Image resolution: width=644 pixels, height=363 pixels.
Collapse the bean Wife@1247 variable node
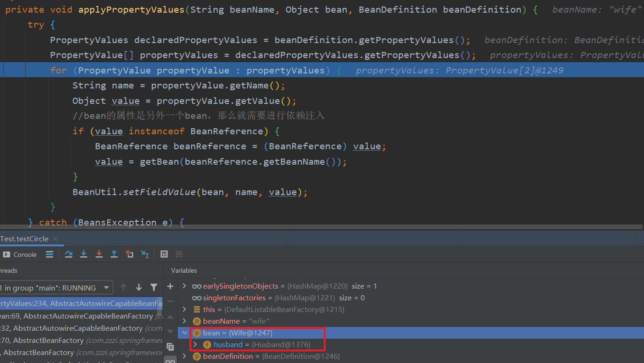click(185, 333)
